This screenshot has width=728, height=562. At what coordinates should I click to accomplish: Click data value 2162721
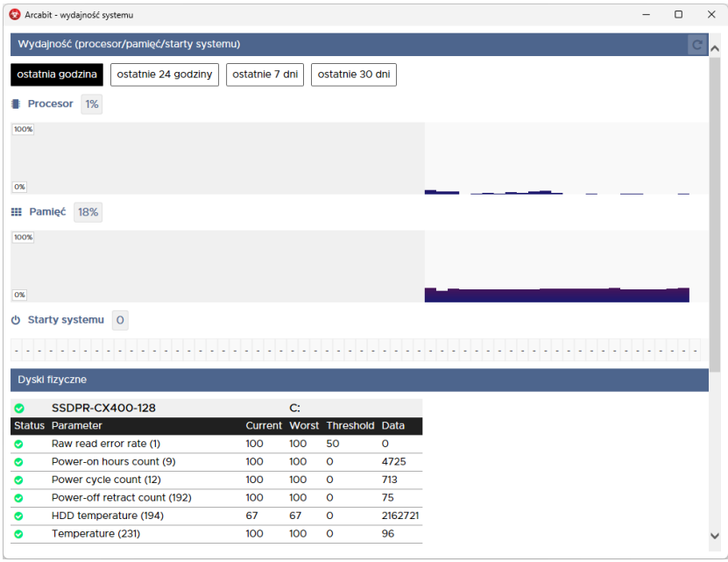pos(400,516)
